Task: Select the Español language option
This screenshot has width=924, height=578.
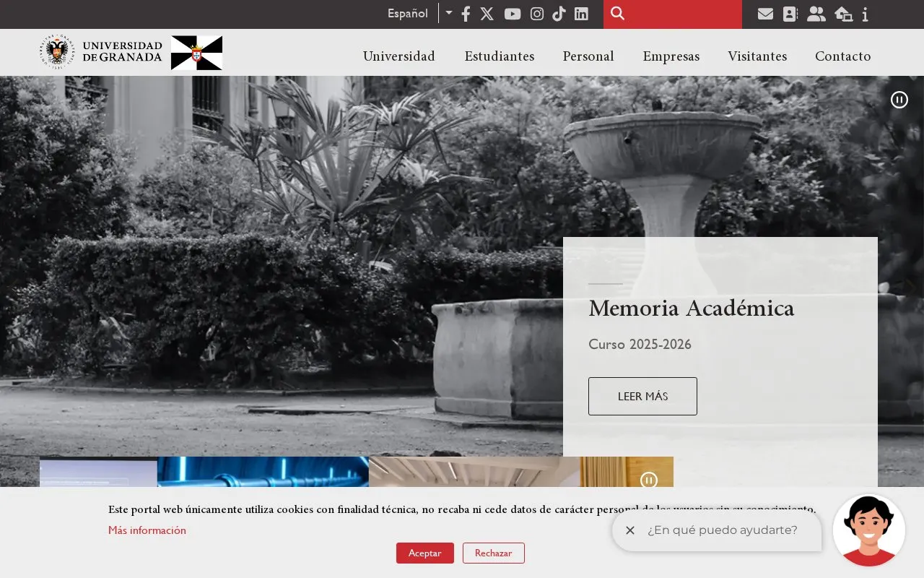Action: coord(408,13)
